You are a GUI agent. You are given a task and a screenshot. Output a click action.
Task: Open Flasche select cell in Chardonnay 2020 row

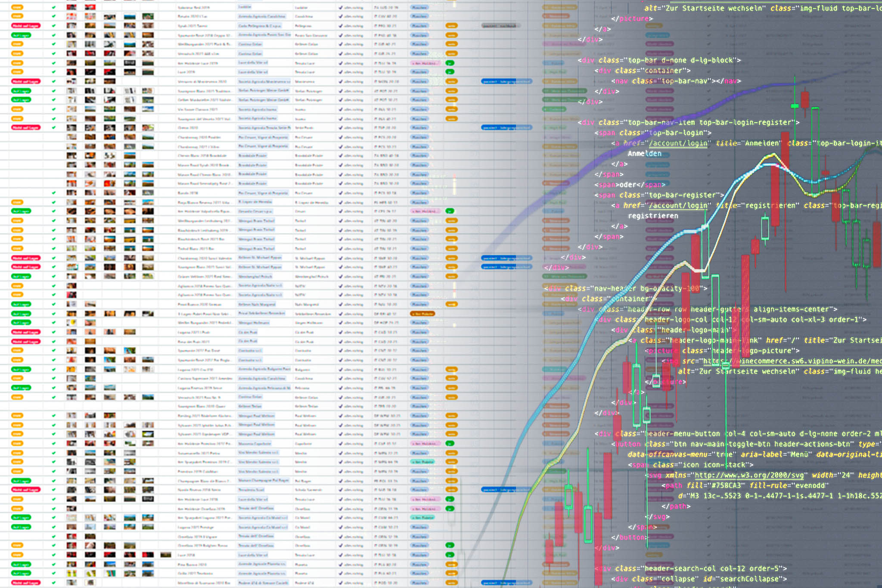(419, 137)
